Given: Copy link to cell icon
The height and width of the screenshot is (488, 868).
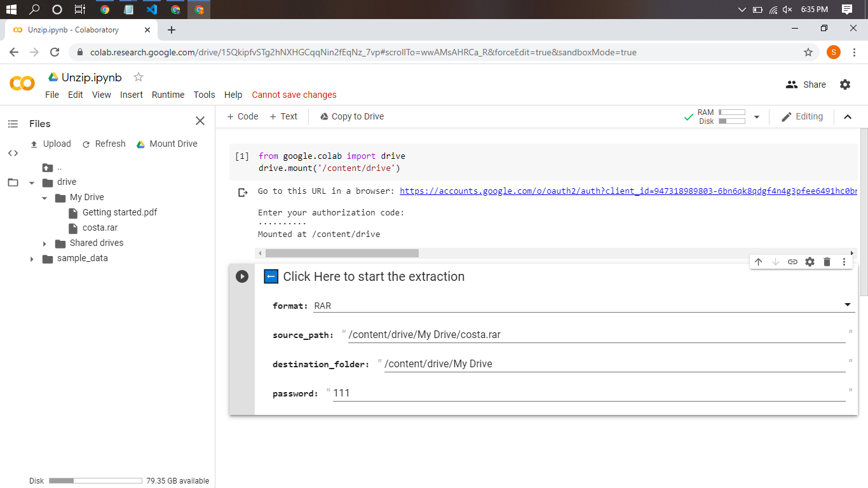Looking at the screenshot, I should [792, 262].
